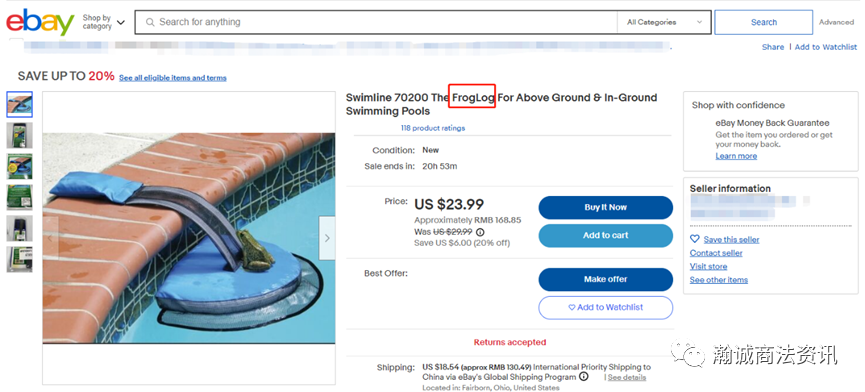
Task: Select the third product thumbnail
Action: [19, 167]
